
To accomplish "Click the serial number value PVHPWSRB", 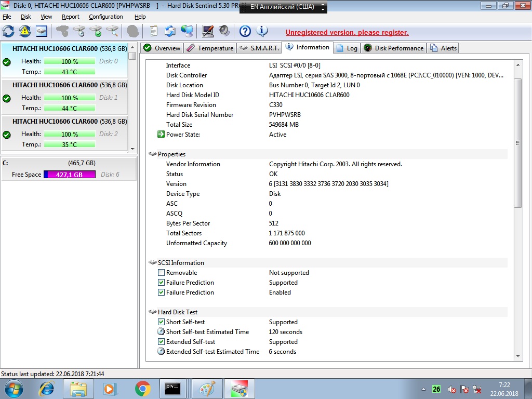I will pyautogui.click(x=285, y=115).
